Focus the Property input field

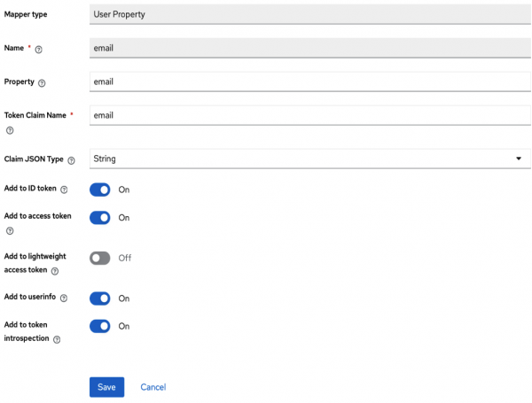[x=309, y=81]
